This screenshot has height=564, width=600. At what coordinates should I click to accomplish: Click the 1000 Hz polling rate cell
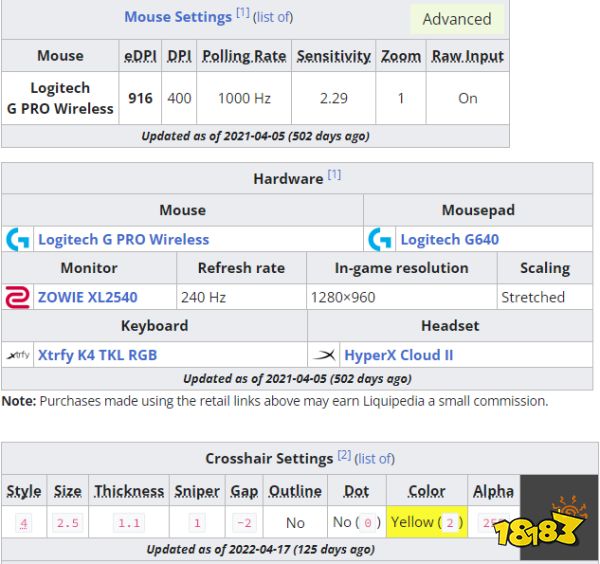(244, 98)
